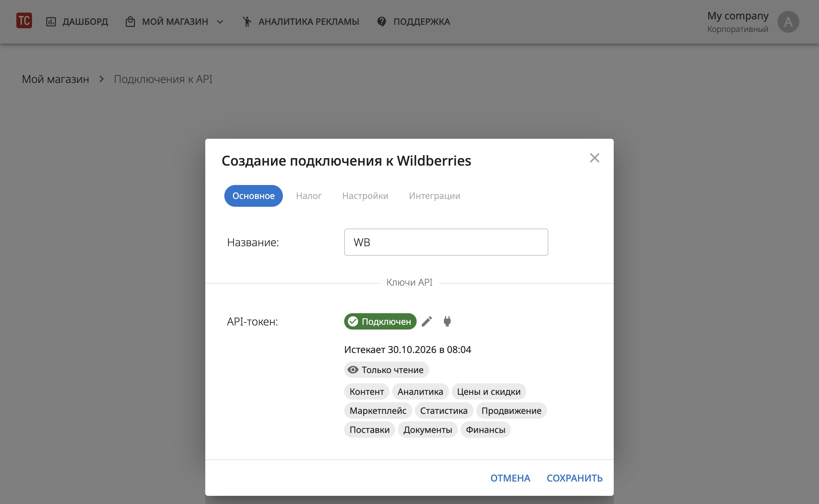Click the API-токен label

pos(253,321)
